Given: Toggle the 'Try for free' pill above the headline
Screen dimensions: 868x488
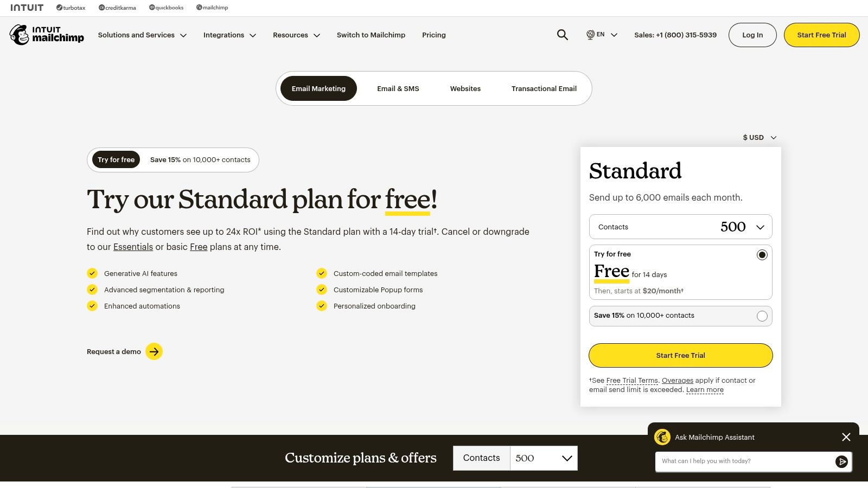Looking at the screenshot, I should pyautogui.click(x=116, y=159).
